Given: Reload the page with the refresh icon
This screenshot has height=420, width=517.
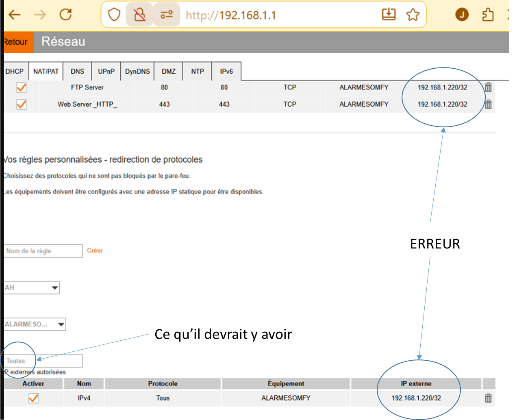Looking at the screenshot, I should click(65, 15).
